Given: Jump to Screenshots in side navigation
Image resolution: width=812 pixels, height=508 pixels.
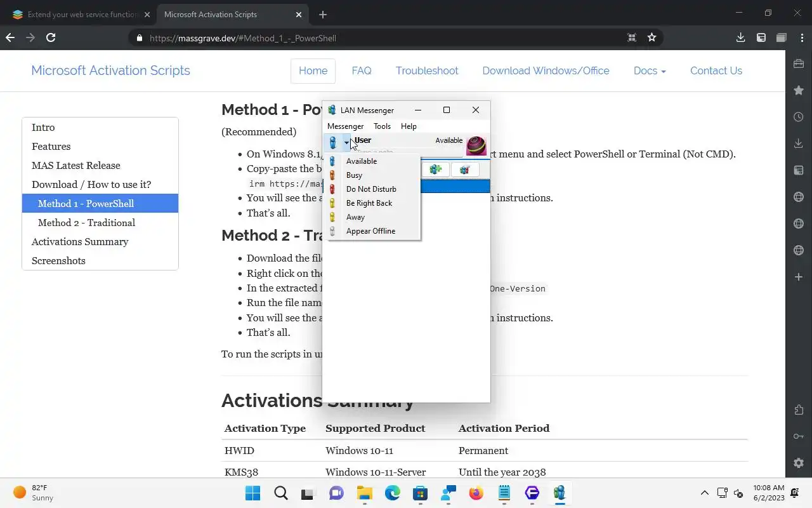Looking at the screenshot, I should coord(100,260).
